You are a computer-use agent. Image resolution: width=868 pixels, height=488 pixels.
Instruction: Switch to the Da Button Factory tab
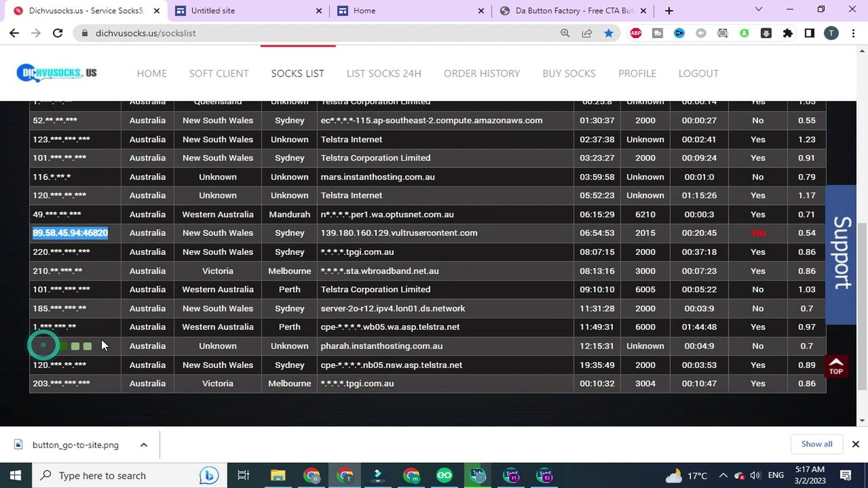coord(573,11)
